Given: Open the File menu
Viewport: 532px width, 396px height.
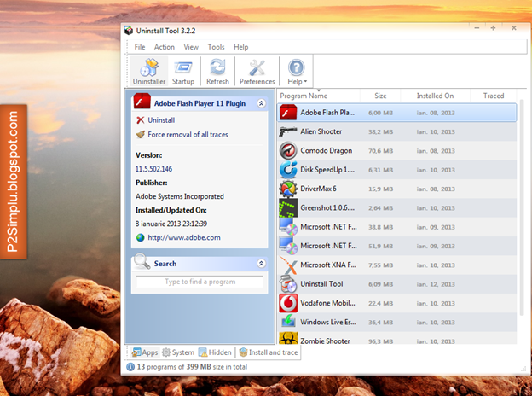Looking at the screenshot, I should tap(140, 47).
